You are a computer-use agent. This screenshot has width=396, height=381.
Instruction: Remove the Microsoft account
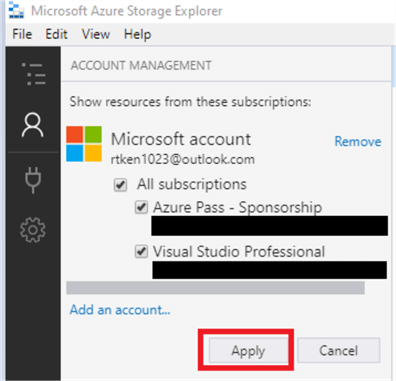358,141
